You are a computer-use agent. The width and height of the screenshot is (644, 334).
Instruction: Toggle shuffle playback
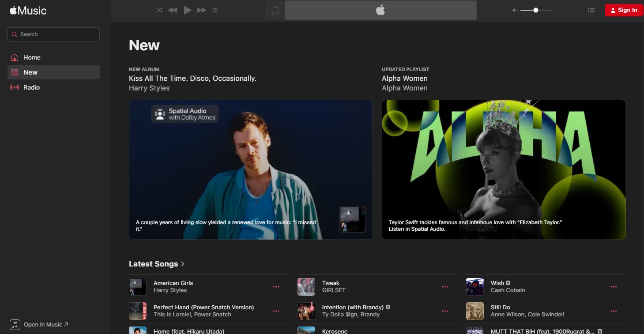point(159,10)
